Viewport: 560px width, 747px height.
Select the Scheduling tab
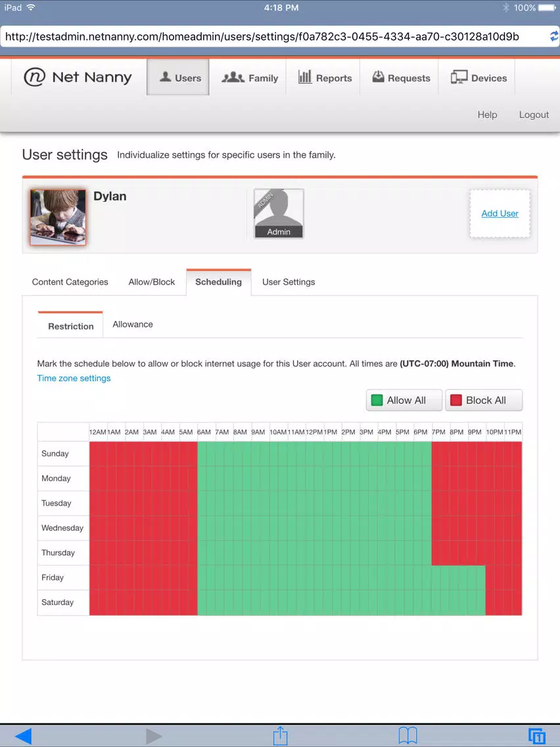[x=219, y=282]
